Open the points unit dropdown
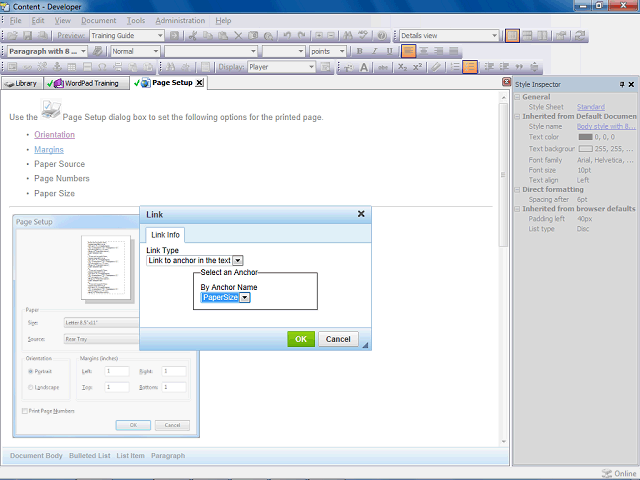Image resolution: width=640 pixels, height=480 pixels. coord(328,51)
